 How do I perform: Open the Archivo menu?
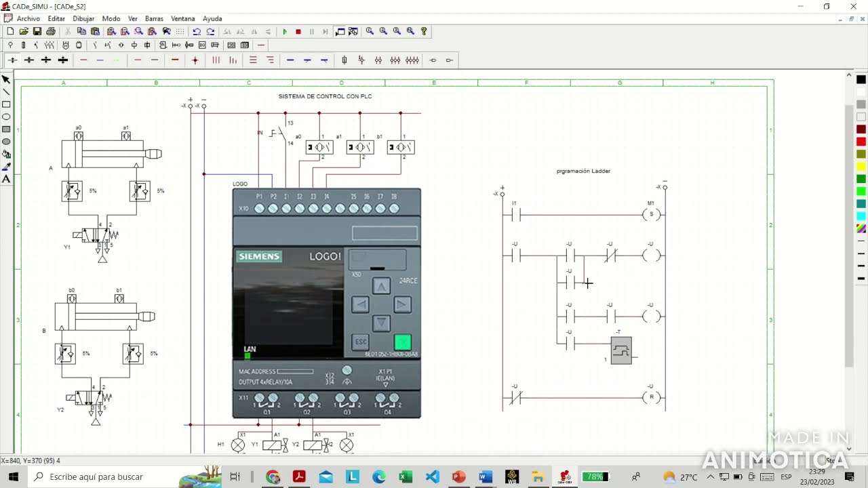click(x=28, y=18)
